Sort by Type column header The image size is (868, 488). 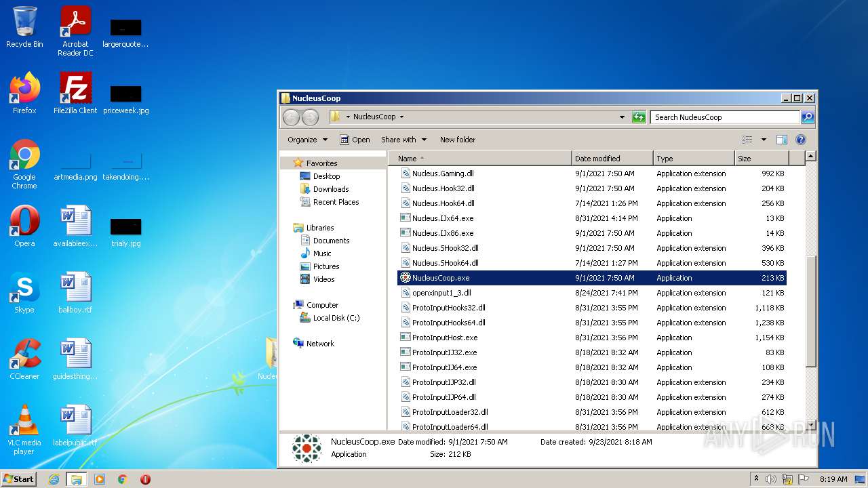[x=694, y=159]
